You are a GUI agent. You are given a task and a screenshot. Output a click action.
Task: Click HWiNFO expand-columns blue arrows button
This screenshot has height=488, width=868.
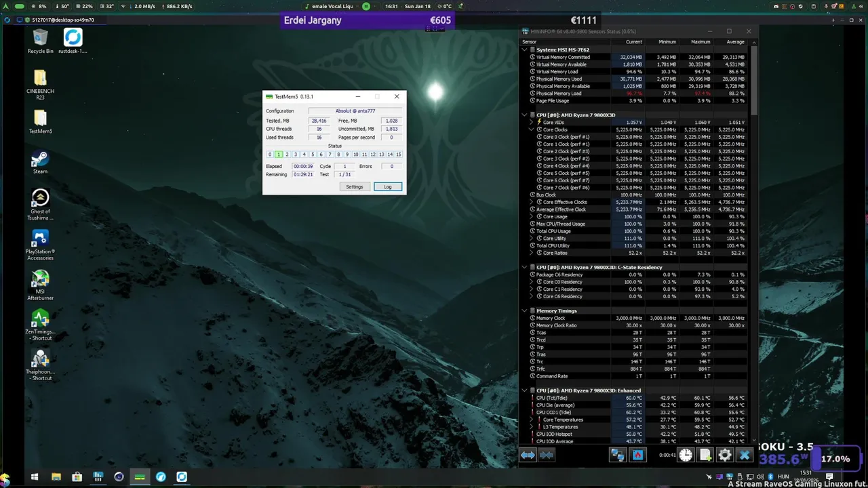click(528, 455)
